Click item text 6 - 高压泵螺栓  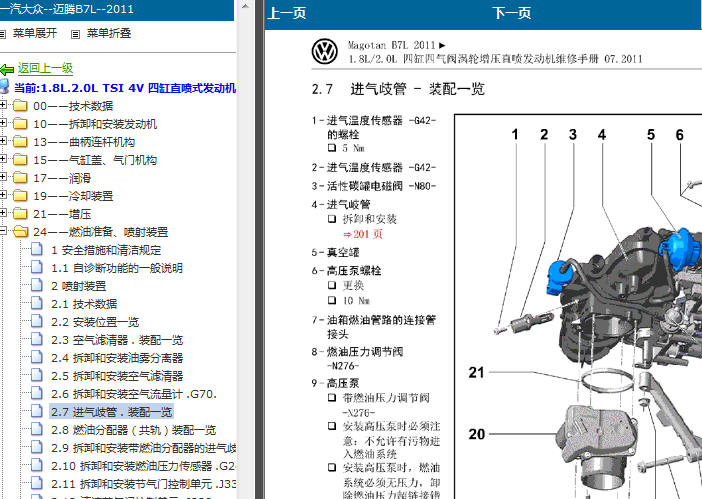pyautogui.click(x=347, y=270)
